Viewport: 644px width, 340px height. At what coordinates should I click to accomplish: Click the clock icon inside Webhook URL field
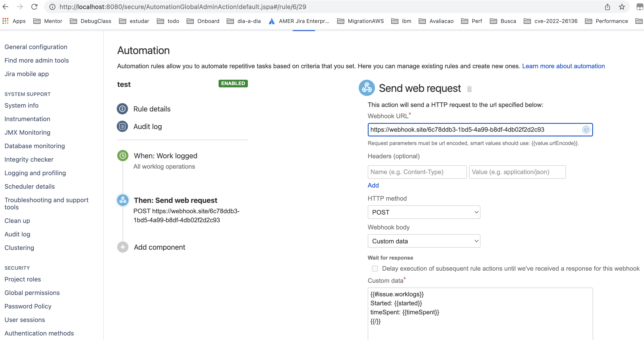pyautogui.click(x=586, y=130)
